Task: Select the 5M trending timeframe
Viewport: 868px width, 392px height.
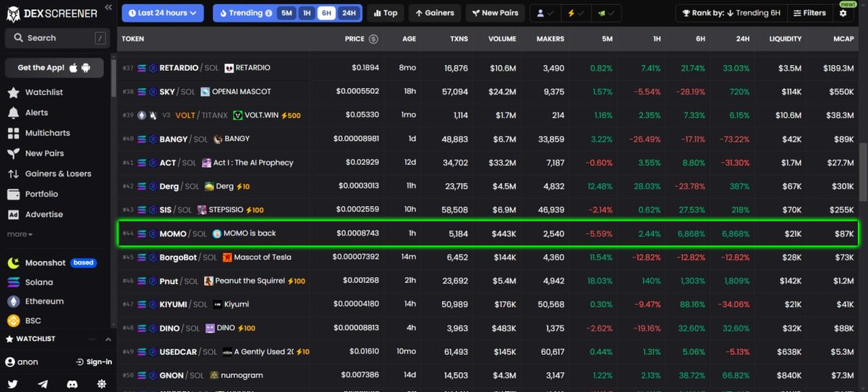Action: [x=286, y=13]
